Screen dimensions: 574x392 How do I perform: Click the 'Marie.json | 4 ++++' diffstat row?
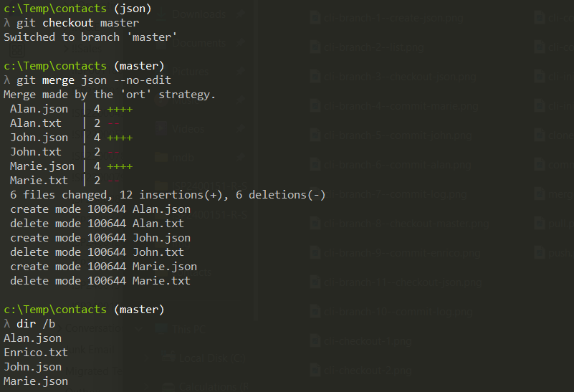pyautogui.click(x=72, y=166)
